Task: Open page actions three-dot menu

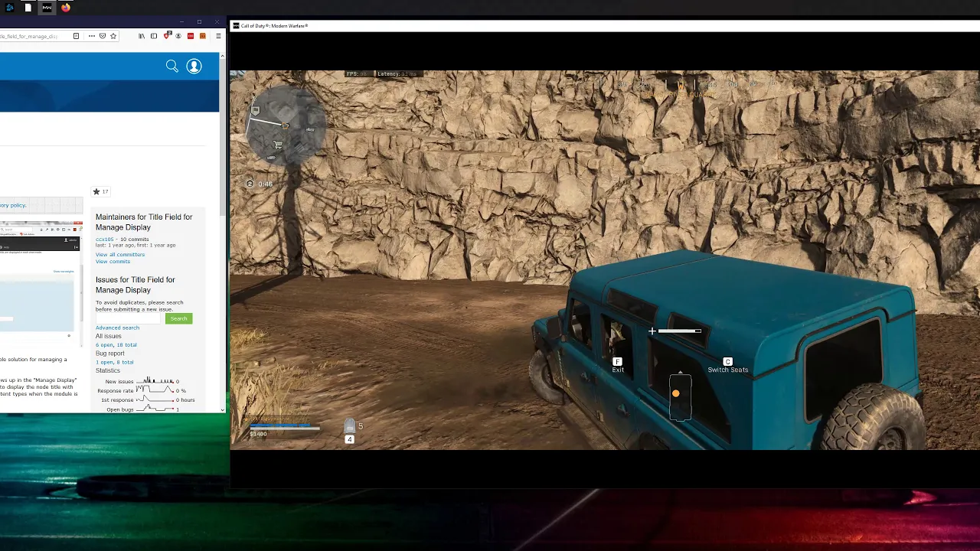Action: coord(92,36)
